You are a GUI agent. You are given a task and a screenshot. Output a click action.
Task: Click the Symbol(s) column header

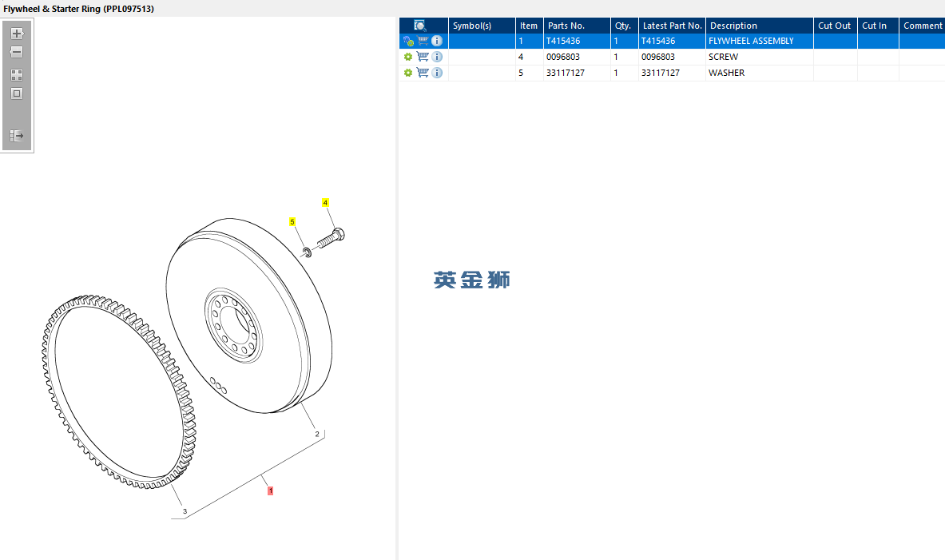482,26
